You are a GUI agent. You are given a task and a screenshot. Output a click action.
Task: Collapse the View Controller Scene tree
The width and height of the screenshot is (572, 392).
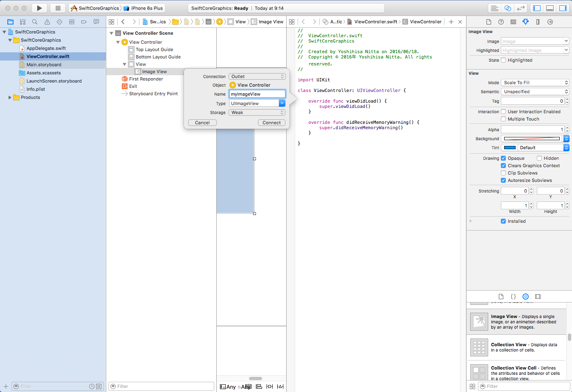[x=112, y=33]
